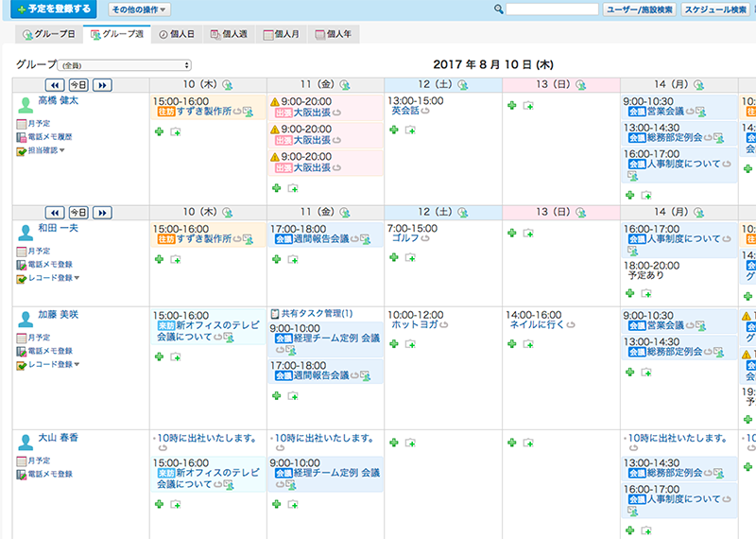This screenshot has width=756, height=539.
Task: Expand the その他の操作 dropdown
Action: pos(138,9)
